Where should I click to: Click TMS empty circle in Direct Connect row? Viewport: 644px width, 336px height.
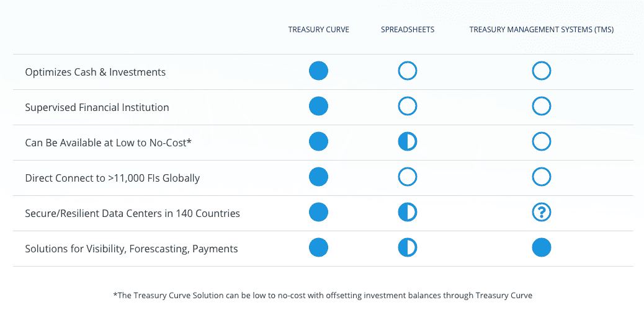(x=542, y=177)
